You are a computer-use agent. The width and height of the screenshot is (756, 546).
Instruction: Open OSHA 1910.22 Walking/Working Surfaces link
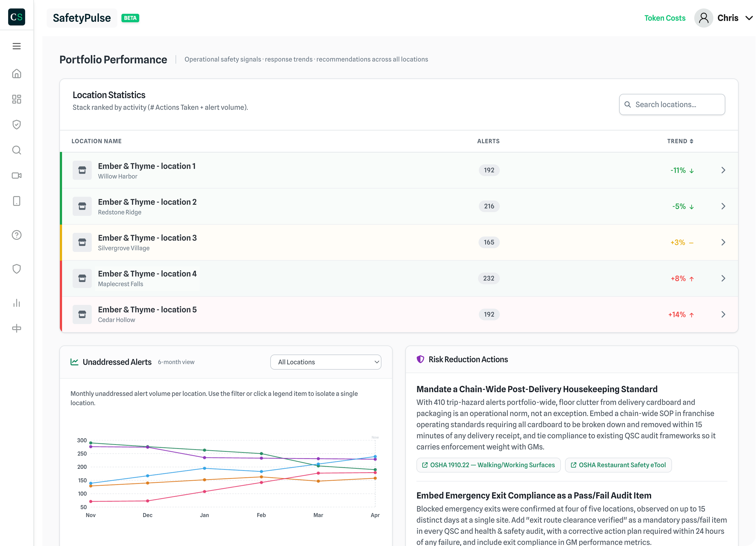tap(488, 465)
